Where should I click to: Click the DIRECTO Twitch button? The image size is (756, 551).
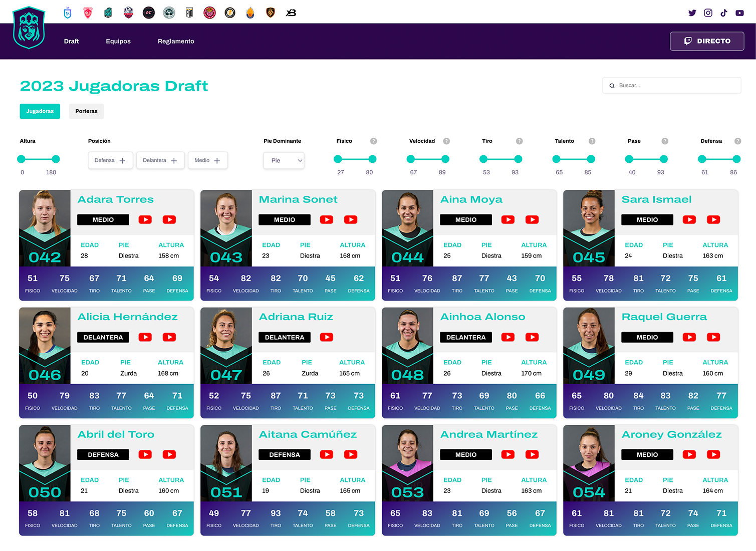tap(707, 41)
